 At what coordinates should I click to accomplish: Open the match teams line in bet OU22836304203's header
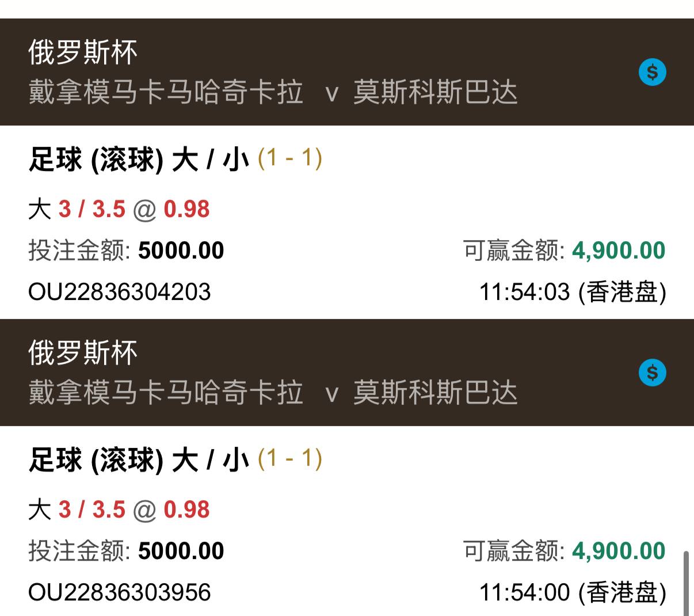point(273,93)
